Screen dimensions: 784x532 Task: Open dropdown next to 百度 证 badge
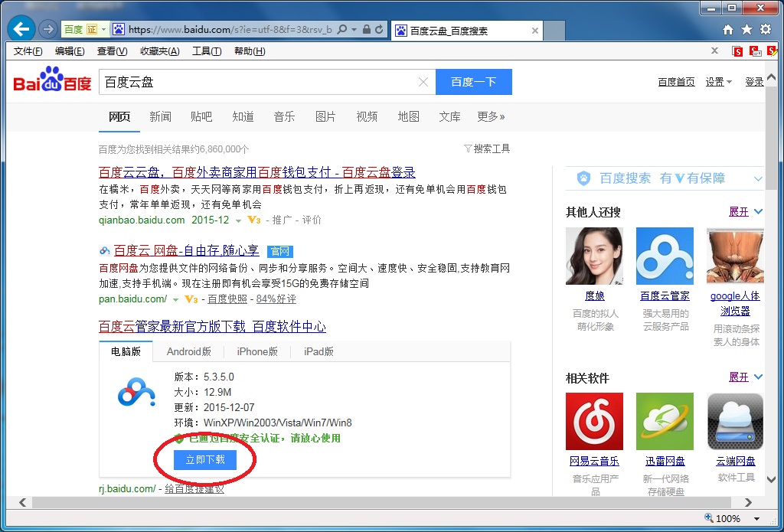(x=103, y=30)
